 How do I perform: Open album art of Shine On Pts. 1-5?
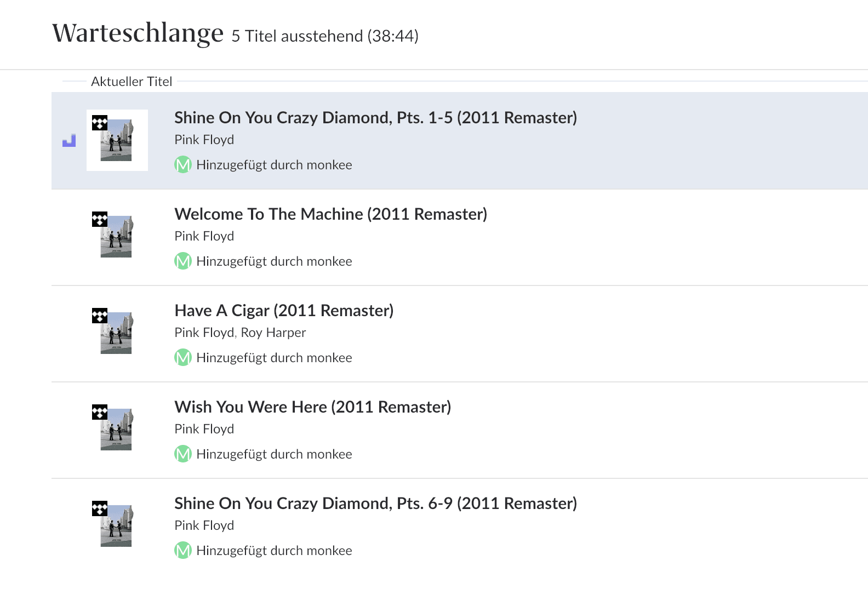pos(117,141)
